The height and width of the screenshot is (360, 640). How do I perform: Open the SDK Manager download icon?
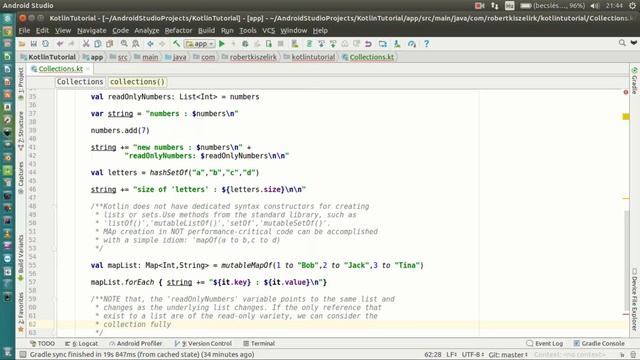click(397, 44)
